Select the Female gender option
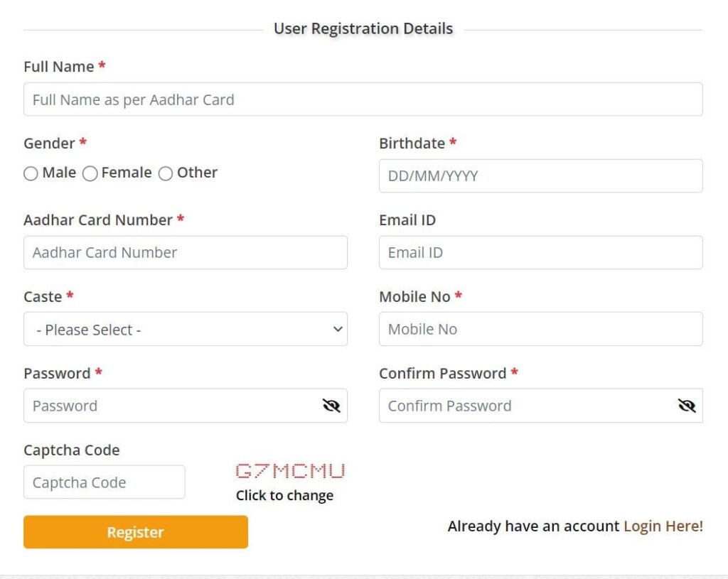 point(90,173)
